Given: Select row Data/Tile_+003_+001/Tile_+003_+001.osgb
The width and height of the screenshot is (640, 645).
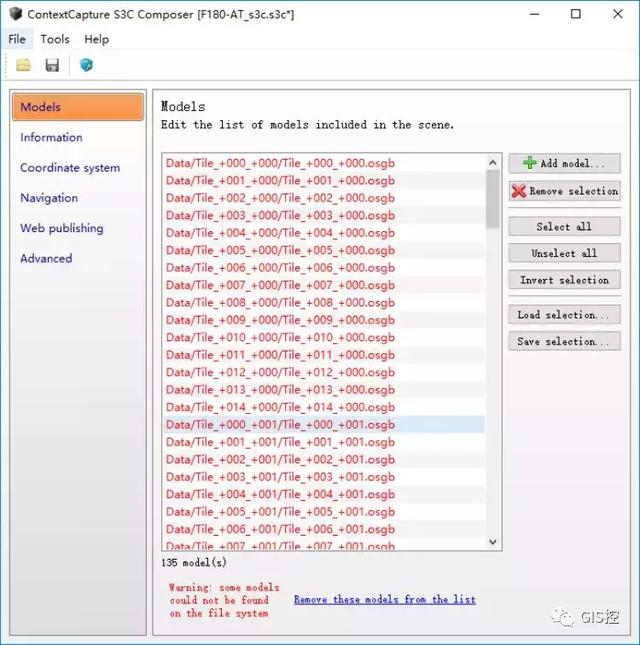Looking at the screenshot, I should 324,477.
